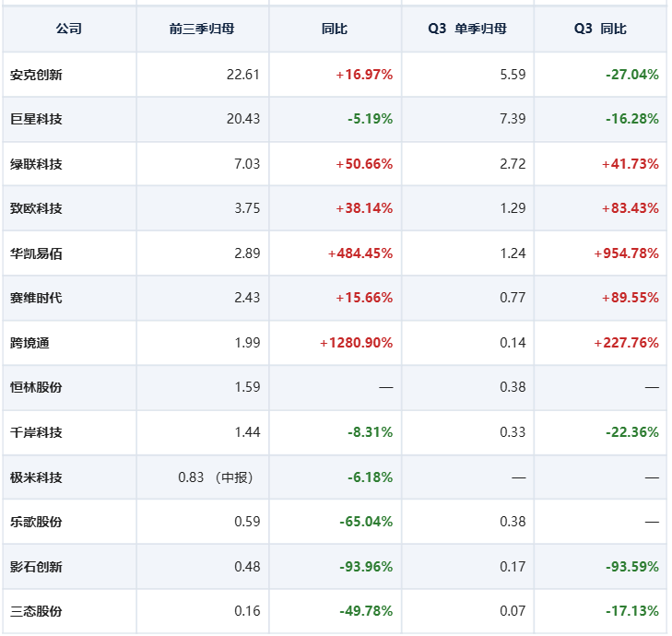
Task: Click the value 0.59
Action: click(247, 522)
